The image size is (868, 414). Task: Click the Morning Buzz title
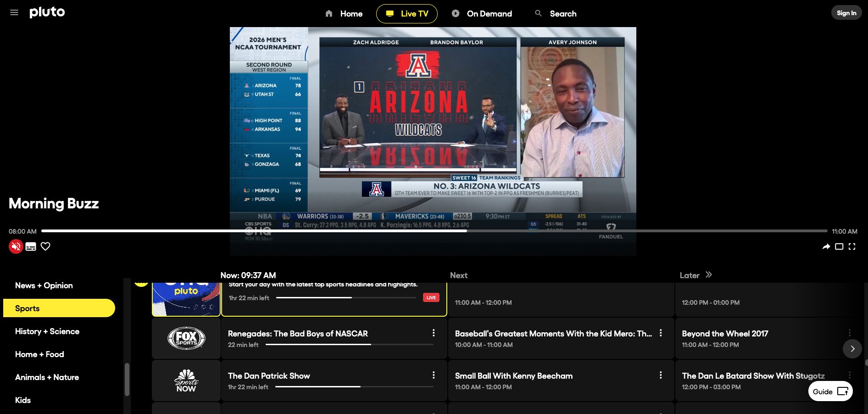tap(54, 204)
